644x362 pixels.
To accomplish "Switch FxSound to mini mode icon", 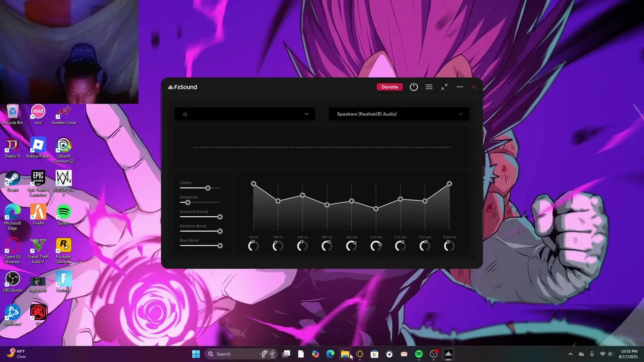I will coord(444,87).
